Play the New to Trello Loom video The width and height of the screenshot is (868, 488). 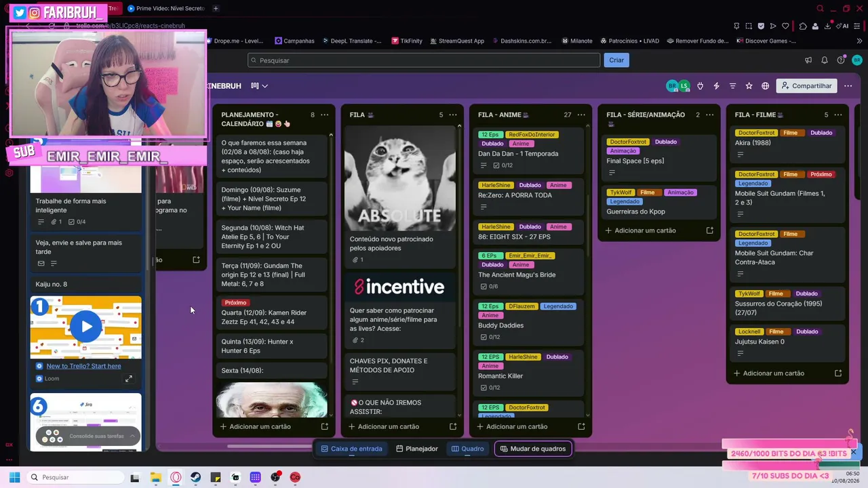86,327
